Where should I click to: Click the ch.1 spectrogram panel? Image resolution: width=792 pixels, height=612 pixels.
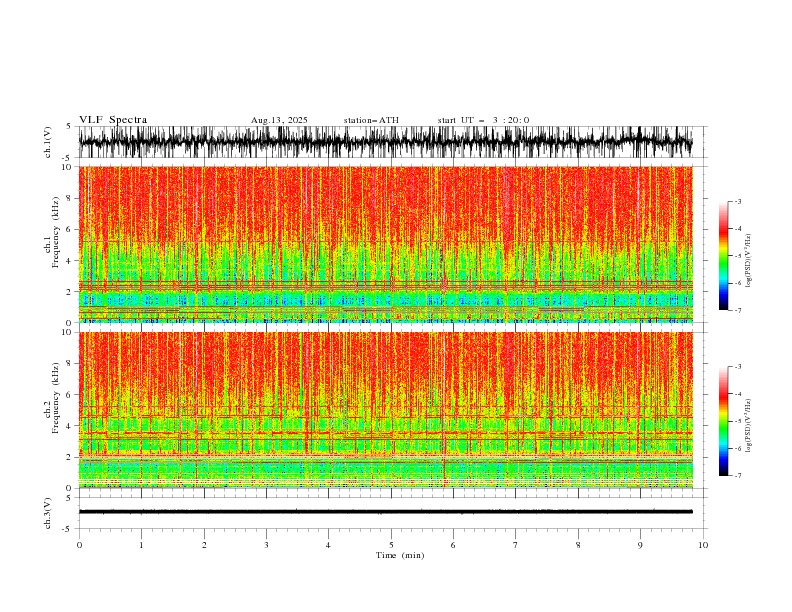point(385,244)
